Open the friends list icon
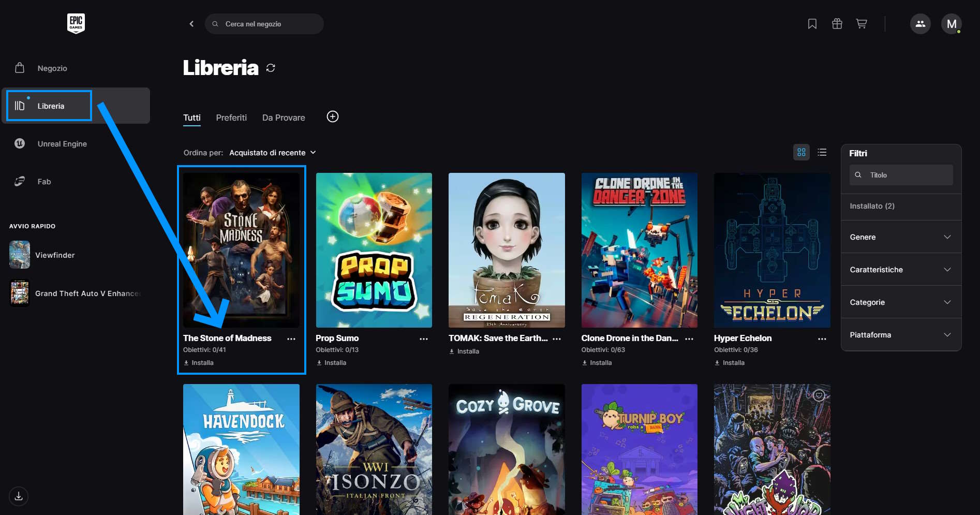This screenshot has width=980, height=515. (920, 24)
